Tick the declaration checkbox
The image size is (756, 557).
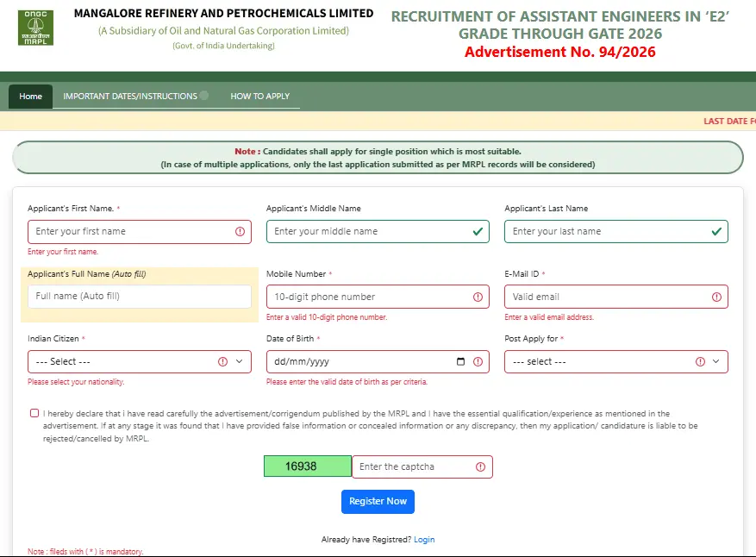coord(34,413)
